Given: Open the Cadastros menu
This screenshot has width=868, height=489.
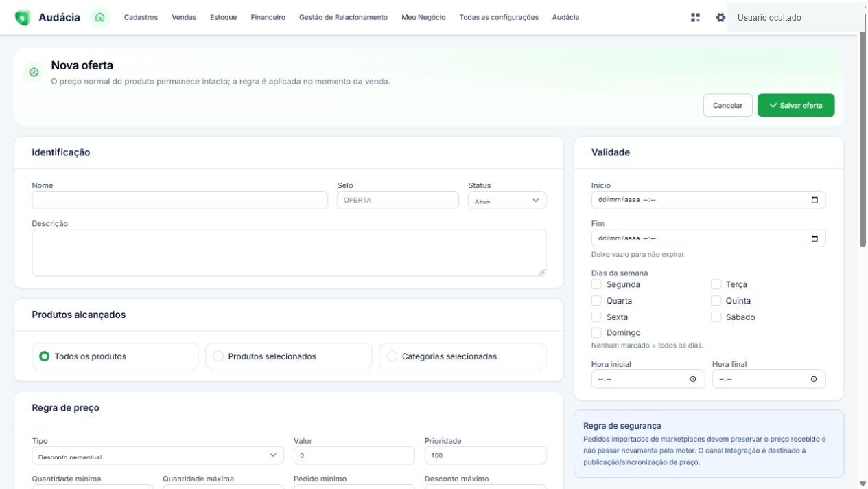Looking at the screenshot, I should (x=141, y=17).
